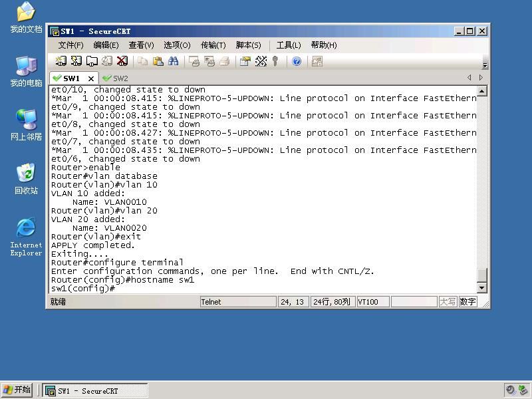532x399 pixels.
Task: Click the Paste clipboard icon
Action: (x=158, y=61)
